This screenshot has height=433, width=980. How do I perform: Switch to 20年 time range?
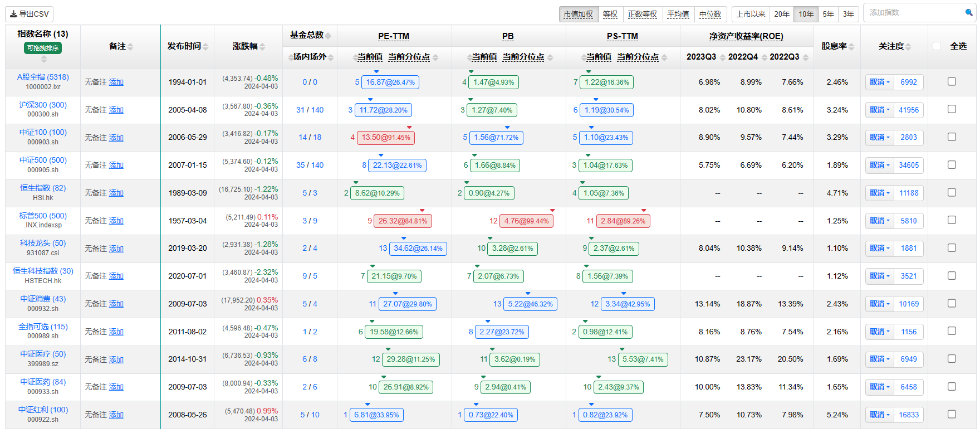[782, 14]
